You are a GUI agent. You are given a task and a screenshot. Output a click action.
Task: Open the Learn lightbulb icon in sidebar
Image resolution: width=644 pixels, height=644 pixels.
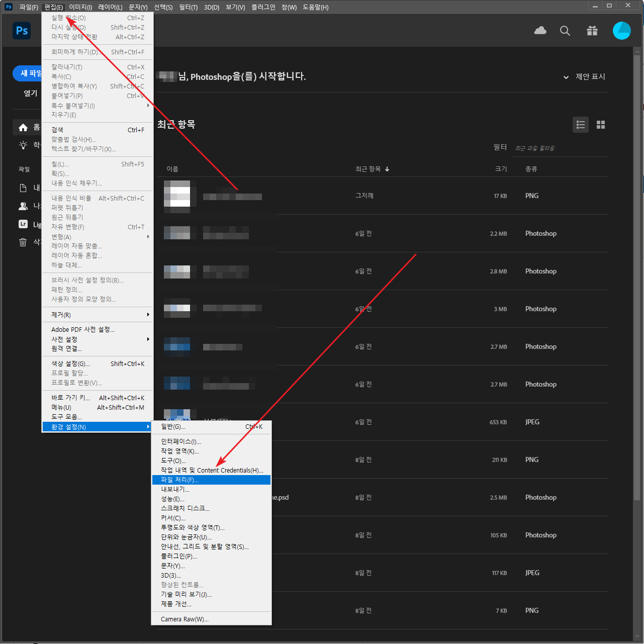(x=23, y=145)
